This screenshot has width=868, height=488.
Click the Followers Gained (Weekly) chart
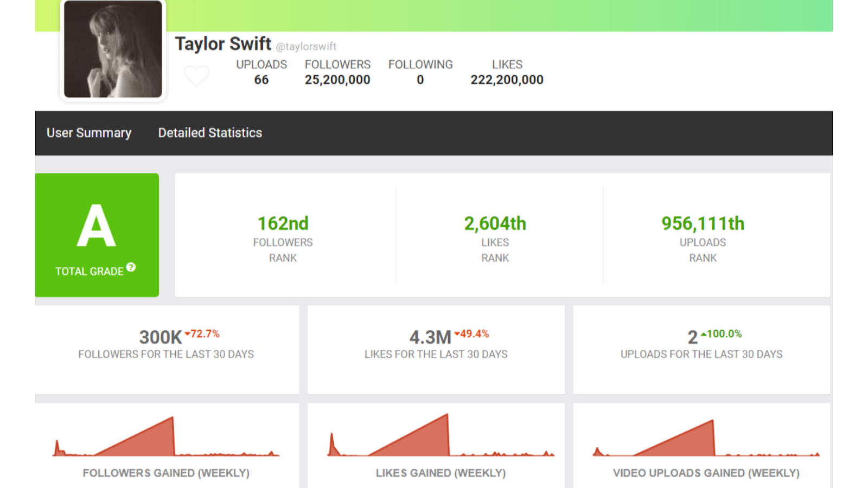coord(166,436)
